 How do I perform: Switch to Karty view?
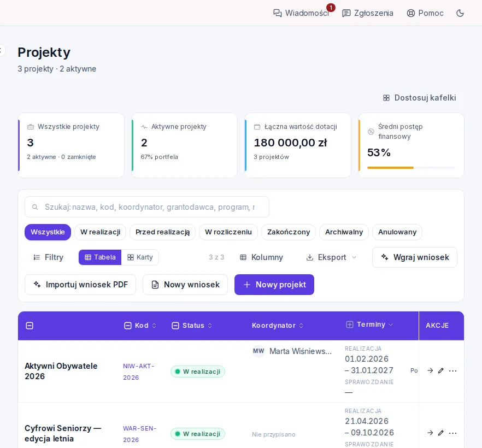140,257
